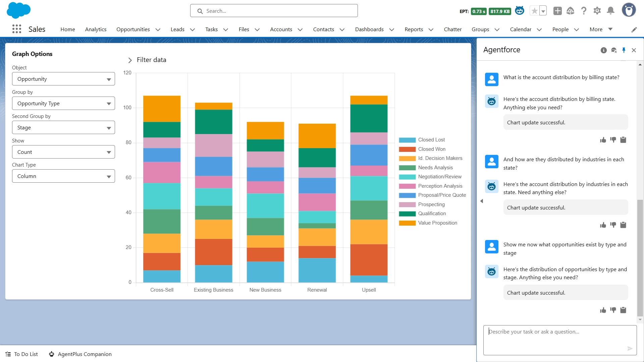644x362 pixels.
Task: Thumbs up the latest Agentforce response
Action: click(603, 310)
